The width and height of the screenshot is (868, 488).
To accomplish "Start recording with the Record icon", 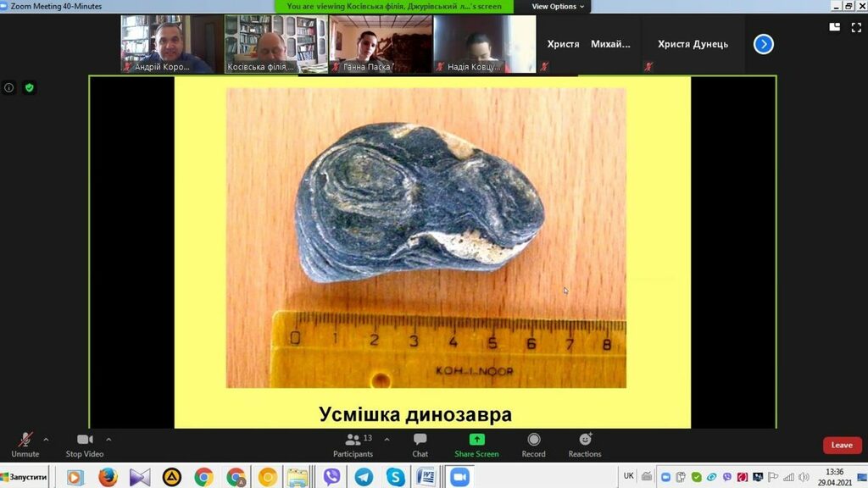I will 533,444.
